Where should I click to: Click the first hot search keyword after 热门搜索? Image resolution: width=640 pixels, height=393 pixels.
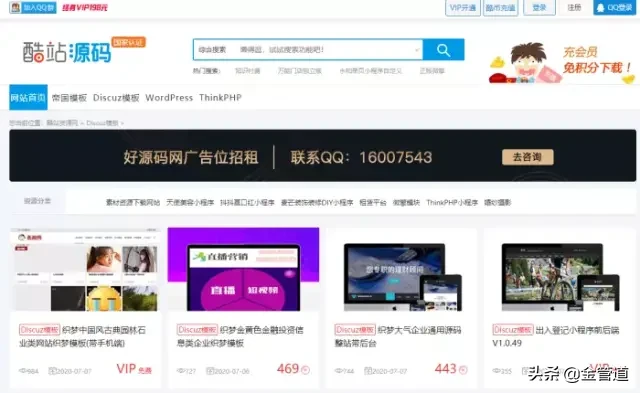tap(247, 71)
